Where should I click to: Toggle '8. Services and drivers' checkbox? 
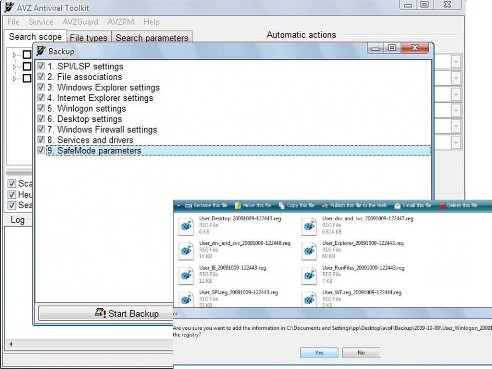click(x=41, y=139)
